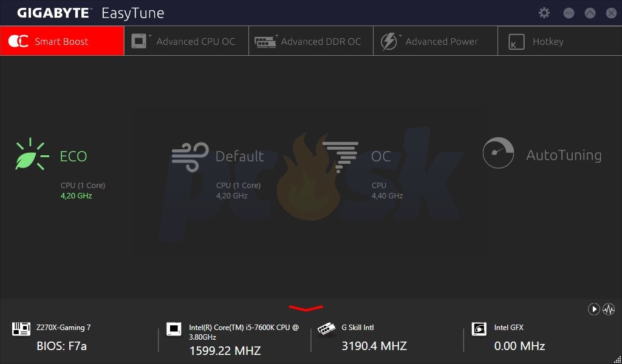Click the window resize grip in corner
Image resolution: width=622 pixels, height=364 pixels.
coord(617,359)
